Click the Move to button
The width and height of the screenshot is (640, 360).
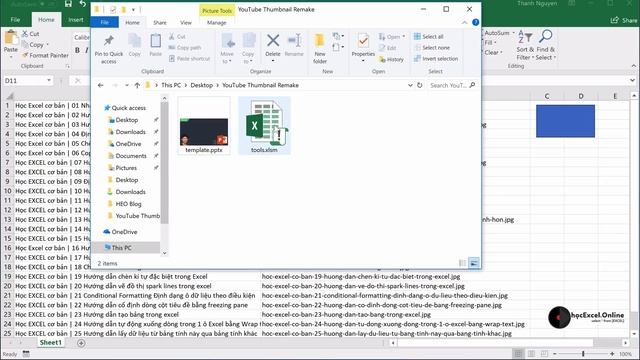pos(227,49)
